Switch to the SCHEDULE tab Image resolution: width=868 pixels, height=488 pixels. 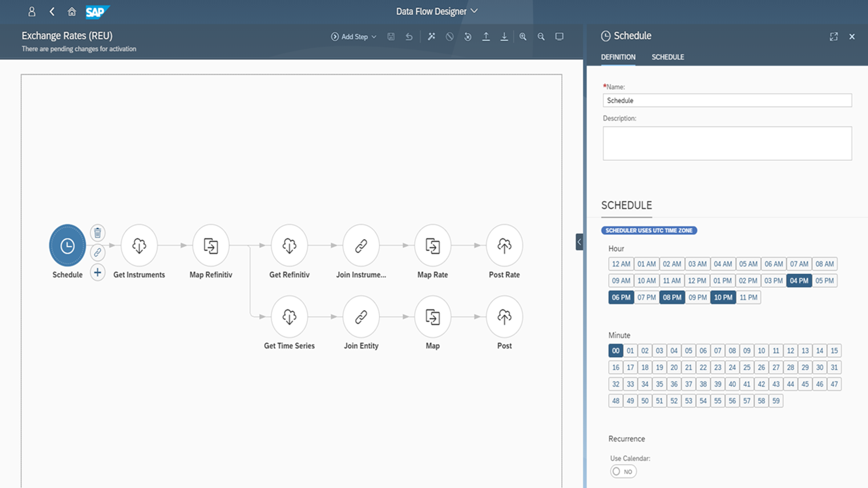click(x=668, y=57)
